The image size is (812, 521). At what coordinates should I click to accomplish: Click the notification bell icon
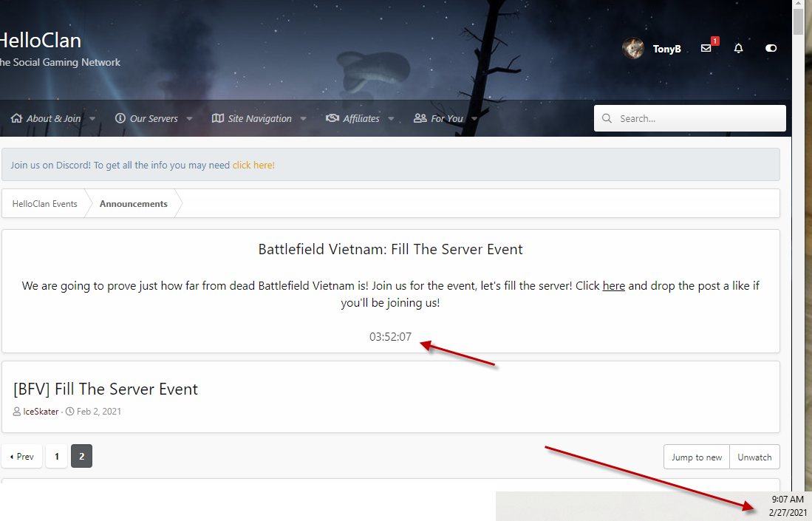pyautogui.click(x=738, y=48)
